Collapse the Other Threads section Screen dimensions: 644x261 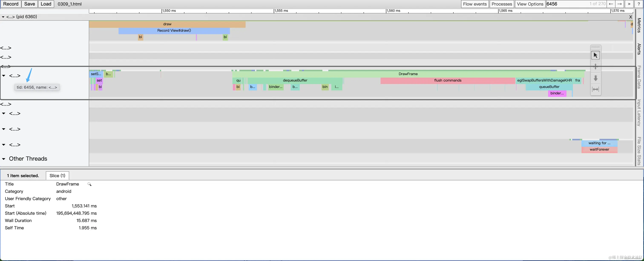click(x=3, y=159)
